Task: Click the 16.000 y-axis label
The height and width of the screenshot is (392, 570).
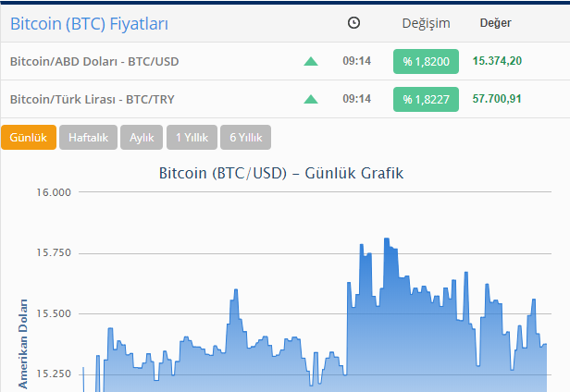Action: 54,192
